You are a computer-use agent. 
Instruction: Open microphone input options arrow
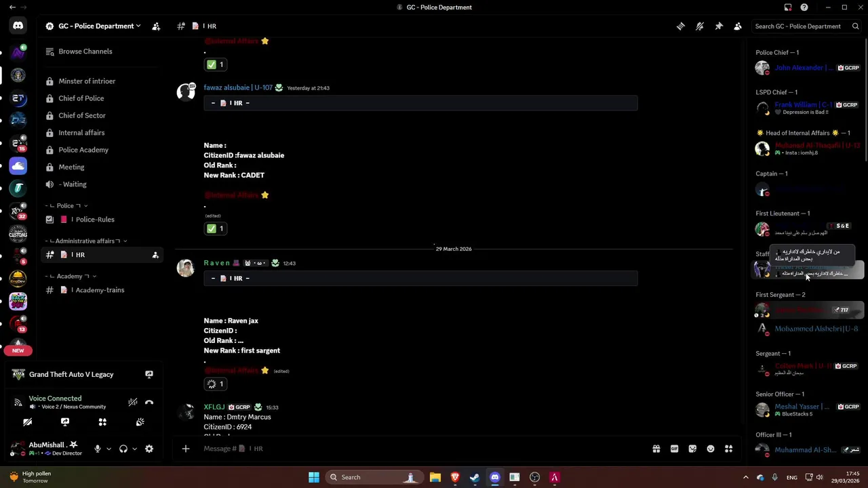(x=108, y=449)
